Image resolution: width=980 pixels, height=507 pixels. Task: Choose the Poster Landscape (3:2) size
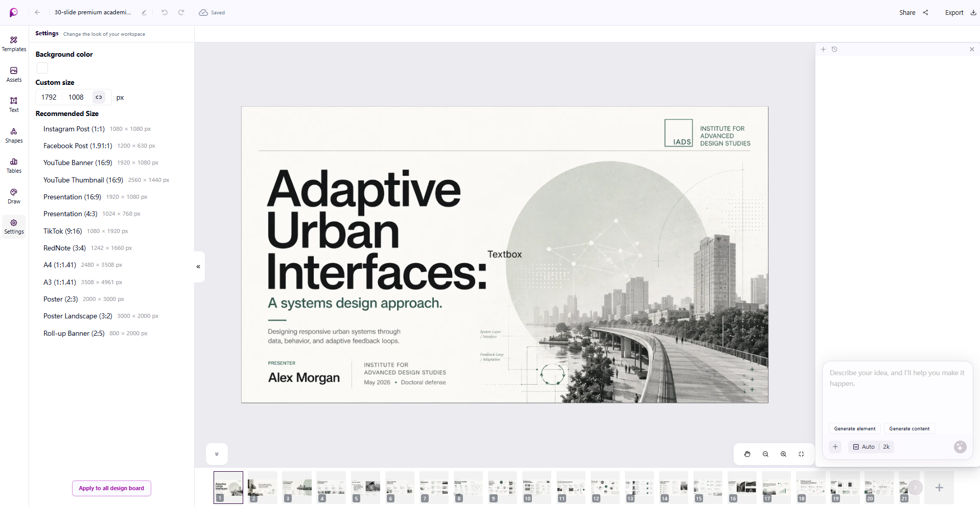101,316
